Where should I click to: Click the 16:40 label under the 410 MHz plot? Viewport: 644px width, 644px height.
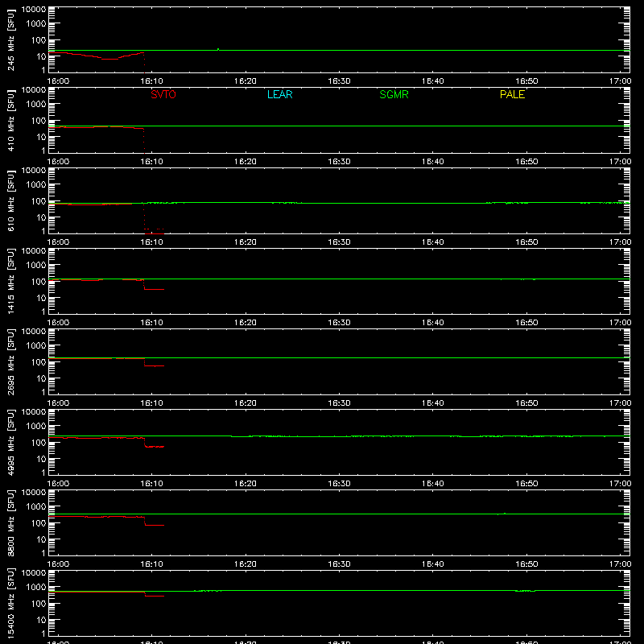point(433,162)
